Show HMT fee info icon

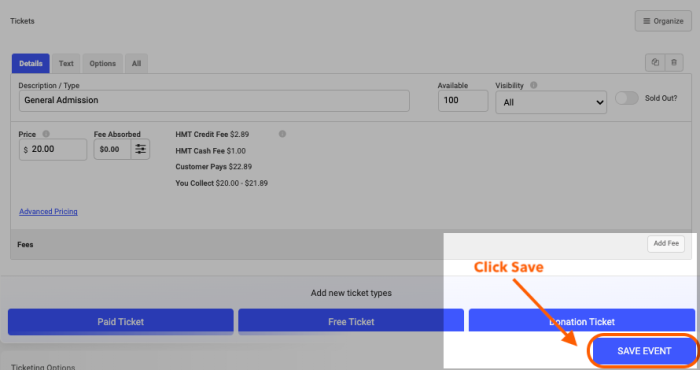[282, 134]
